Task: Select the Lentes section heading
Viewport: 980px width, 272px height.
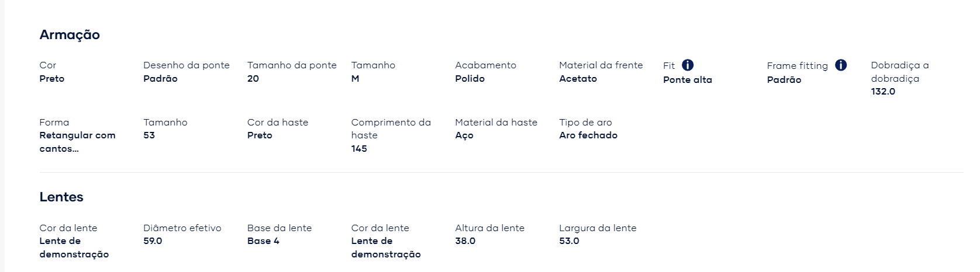Action: [61, 197]
